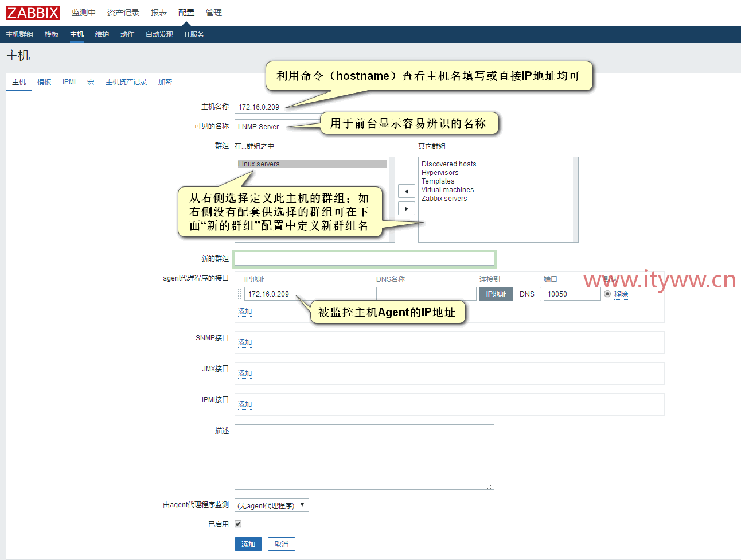Viewport: 741px width, 560px height.
Task: Go to IT服务 submenu
Action: [194, 34]
